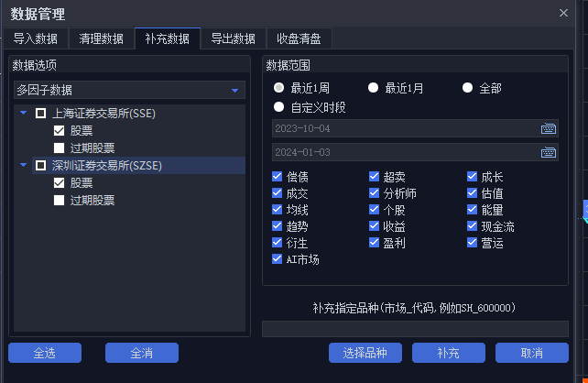The height and width of the screenshot is (383, 588).
Task: Choose the 全部 data range option
Action: pyautogui.click(x=467, y=88)
